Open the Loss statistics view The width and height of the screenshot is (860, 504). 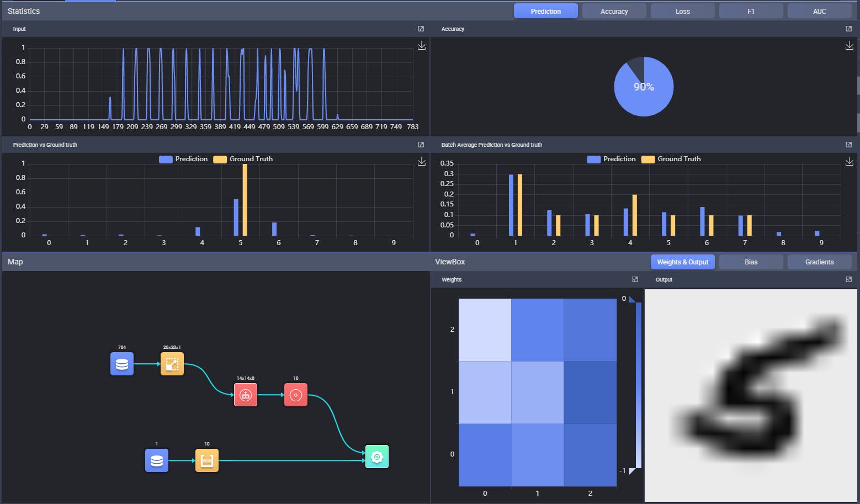pos(683,11)
